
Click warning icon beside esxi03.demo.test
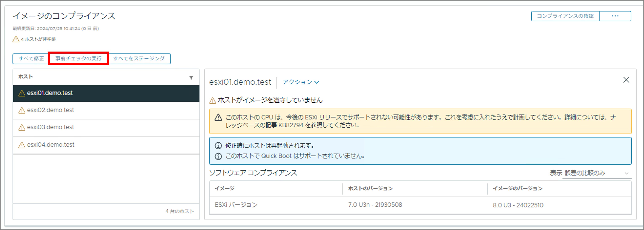click(22, 127)
